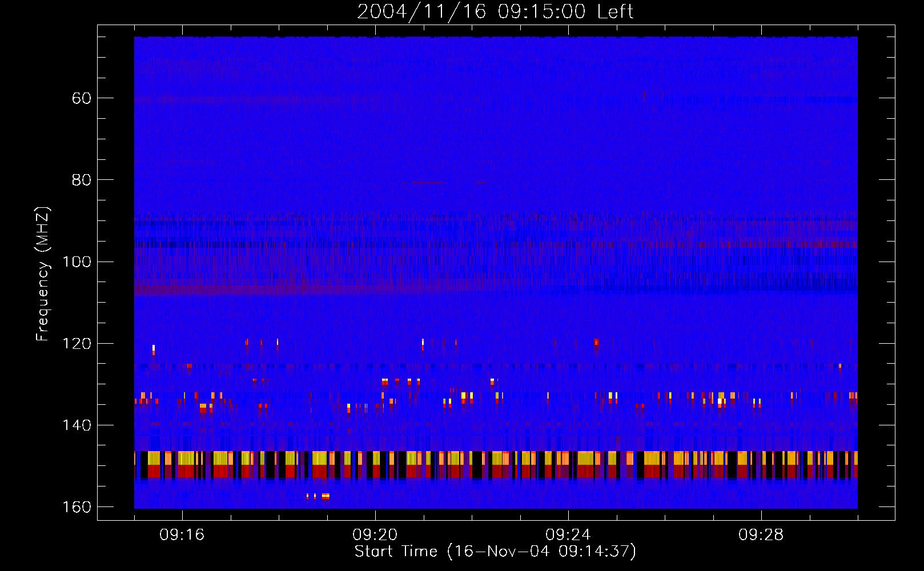
Task: Click the 120 frequency tick label
Action: point(77,344)
